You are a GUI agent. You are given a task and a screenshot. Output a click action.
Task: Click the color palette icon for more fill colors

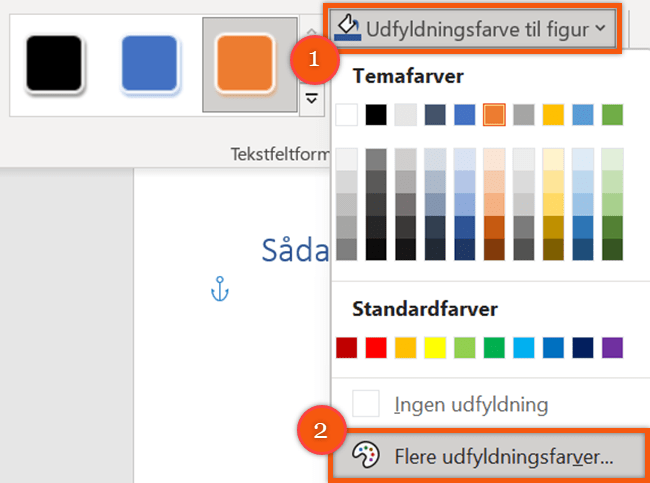coord(367,456)
